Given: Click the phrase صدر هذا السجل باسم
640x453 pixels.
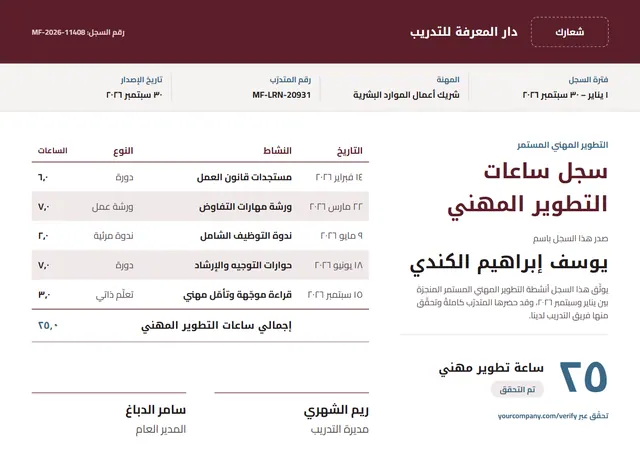Looking at the screenshot, I should pos(570,239).
